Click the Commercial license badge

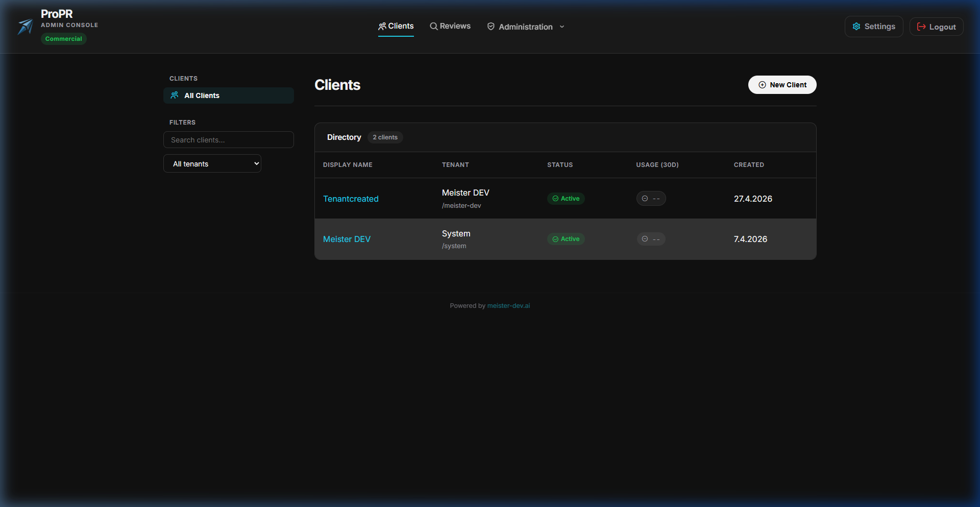(64, 39)
